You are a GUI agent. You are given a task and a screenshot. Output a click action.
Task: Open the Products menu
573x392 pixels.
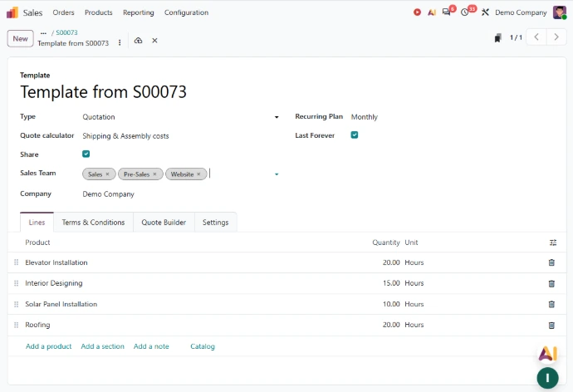[98, 12]
